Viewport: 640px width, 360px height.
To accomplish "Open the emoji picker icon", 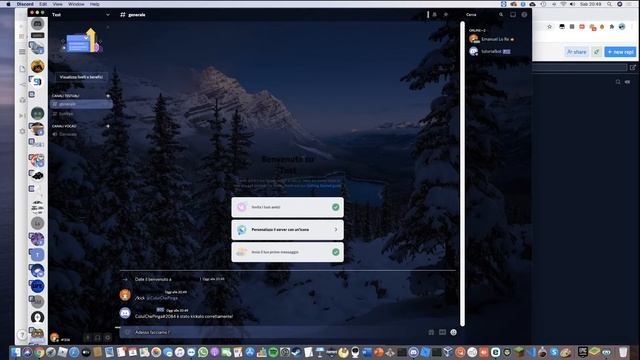I will click(x=453, y=332).
